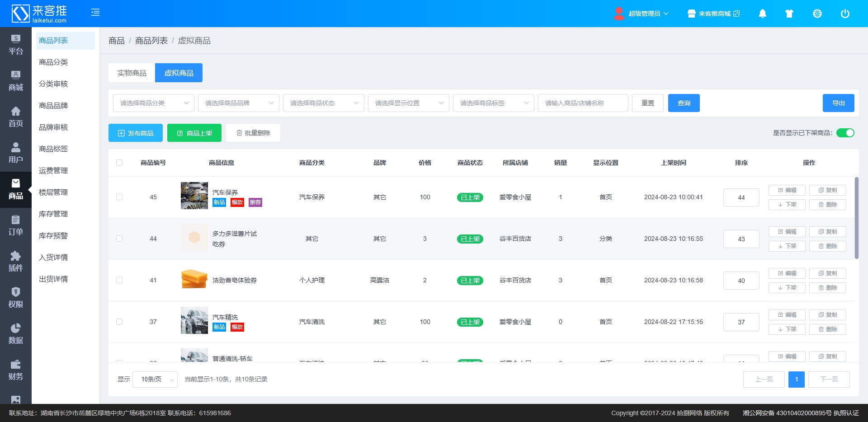The image size is (868, 422).
Task: Open the notification bell
Action: click(x=762, y=14)
